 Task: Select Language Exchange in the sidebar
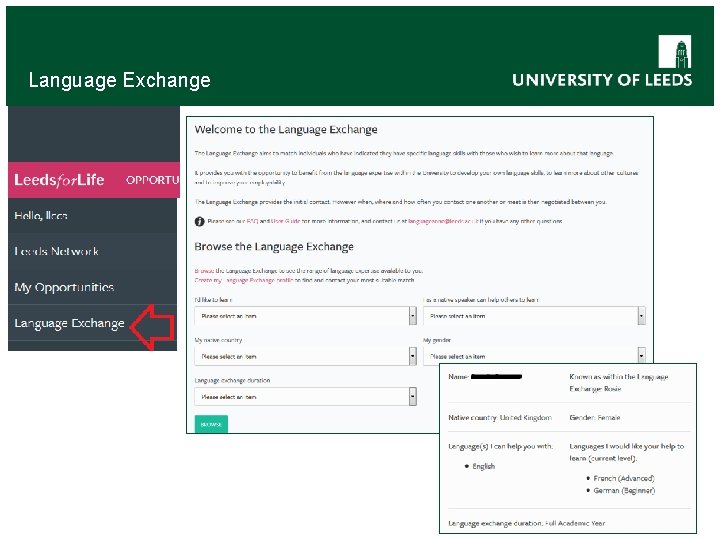tap(69, 324)
